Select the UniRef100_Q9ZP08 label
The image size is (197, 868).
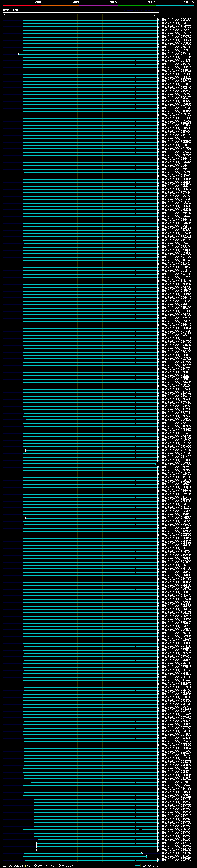click(x=177, y=88)
